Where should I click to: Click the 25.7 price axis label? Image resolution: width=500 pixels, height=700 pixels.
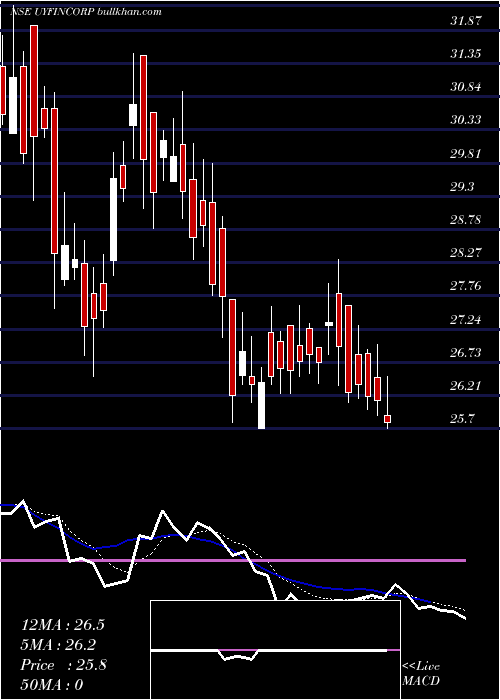(x=462, y=418)
